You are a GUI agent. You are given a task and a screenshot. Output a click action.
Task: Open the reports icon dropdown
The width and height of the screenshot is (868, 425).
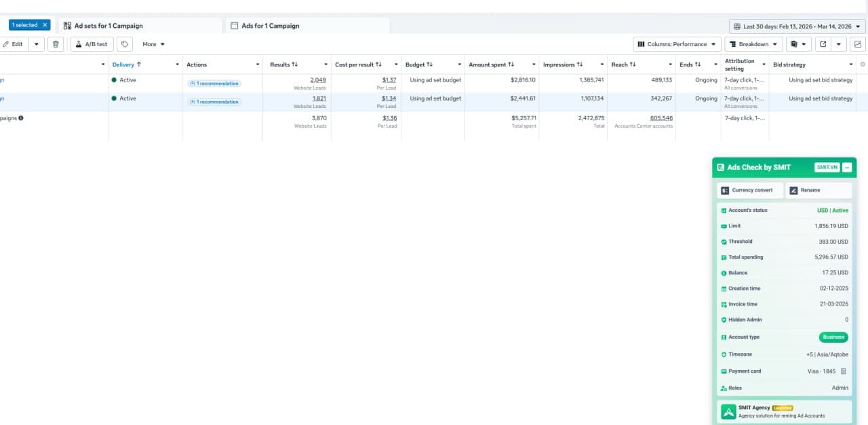[798, 44]
